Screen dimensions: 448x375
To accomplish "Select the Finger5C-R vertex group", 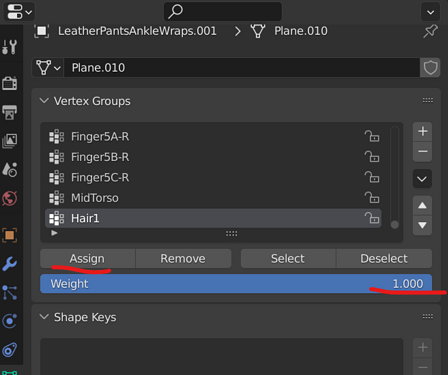I will (213, 177).
